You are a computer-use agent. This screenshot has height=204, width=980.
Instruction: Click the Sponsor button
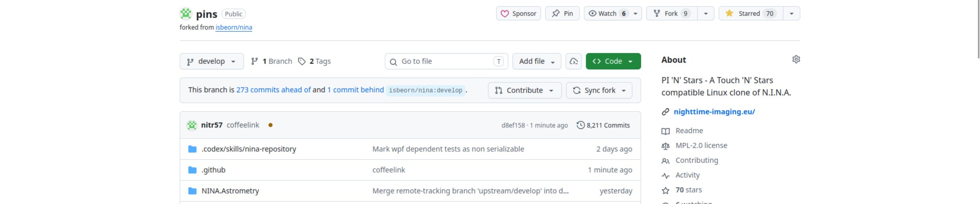coord(518,13)
